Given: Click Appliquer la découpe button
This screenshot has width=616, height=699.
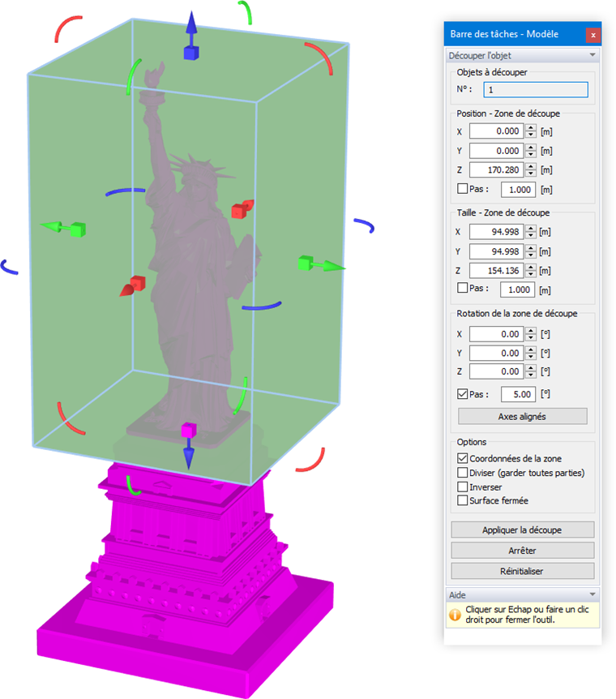Looking at the screenshot, I should (523, 530).
